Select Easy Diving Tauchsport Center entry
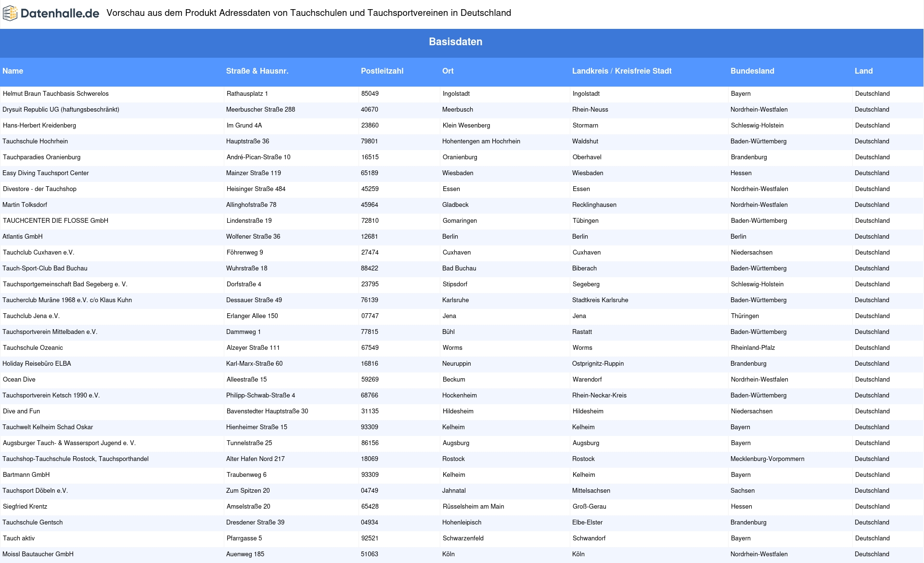Screen dimensions: 924x563 [46, 173]
